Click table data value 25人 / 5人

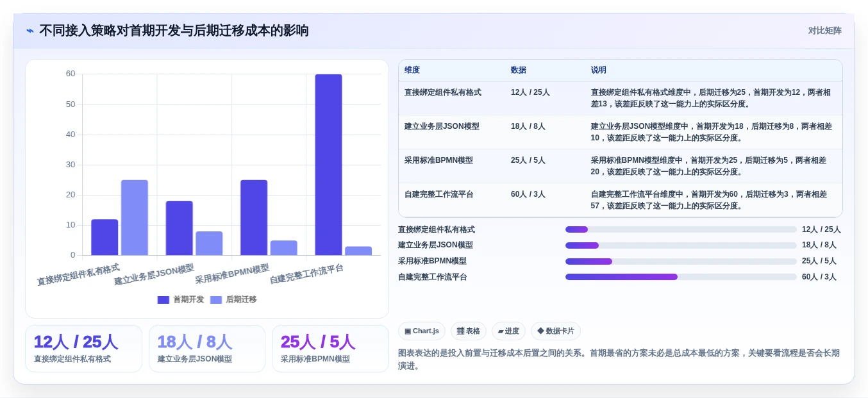coord(528,160)
